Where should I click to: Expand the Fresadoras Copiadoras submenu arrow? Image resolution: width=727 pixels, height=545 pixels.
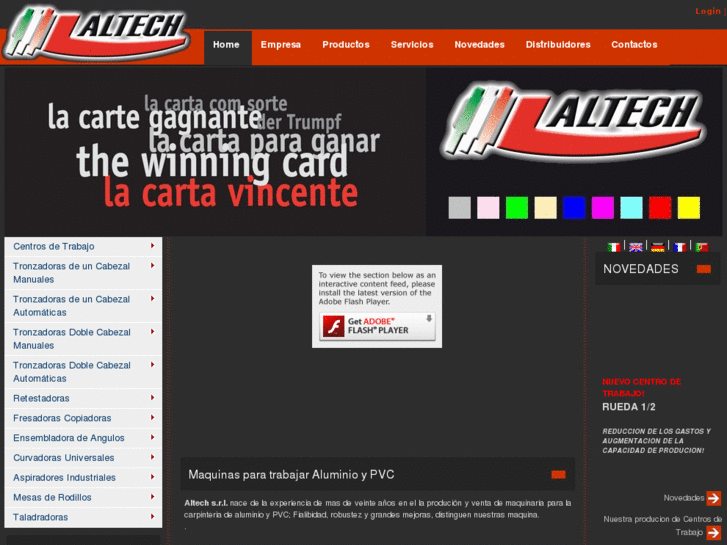click(153, 417)
